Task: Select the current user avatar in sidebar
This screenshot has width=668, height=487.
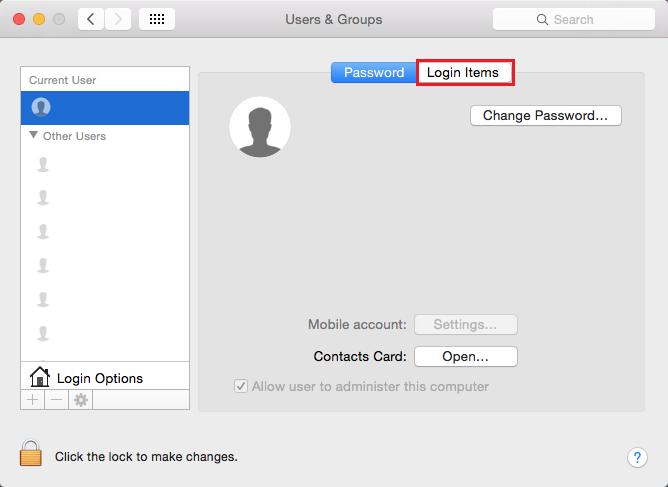Action: pos(41,107)
